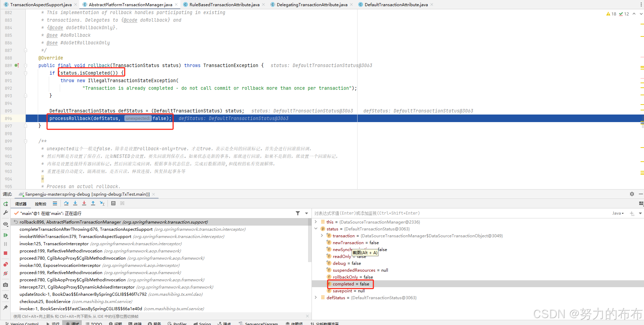Take a thread dump with camera icon
The height and width of the screenshot is (325, 644).
coord(5,285)
